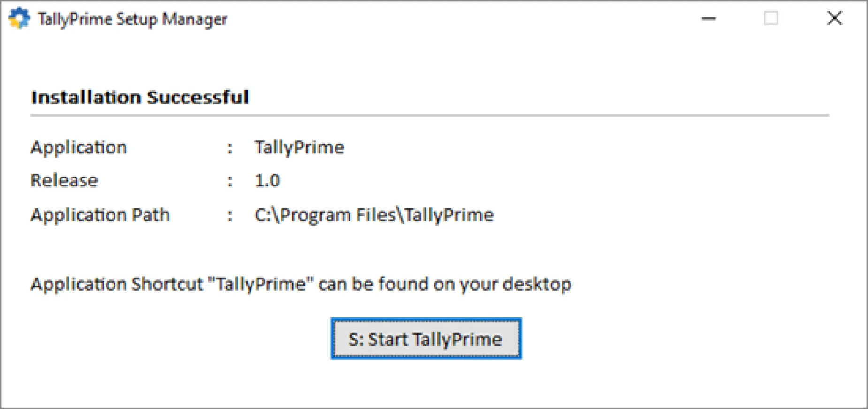Select the "Application" field label
This screenshot has height=409, width=868.
[79, 147]
